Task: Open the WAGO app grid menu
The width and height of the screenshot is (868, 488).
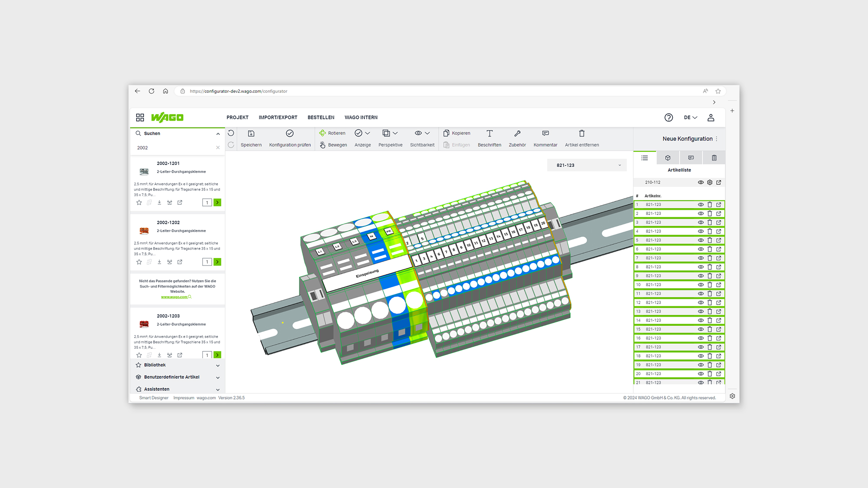Action: (140, 118)
